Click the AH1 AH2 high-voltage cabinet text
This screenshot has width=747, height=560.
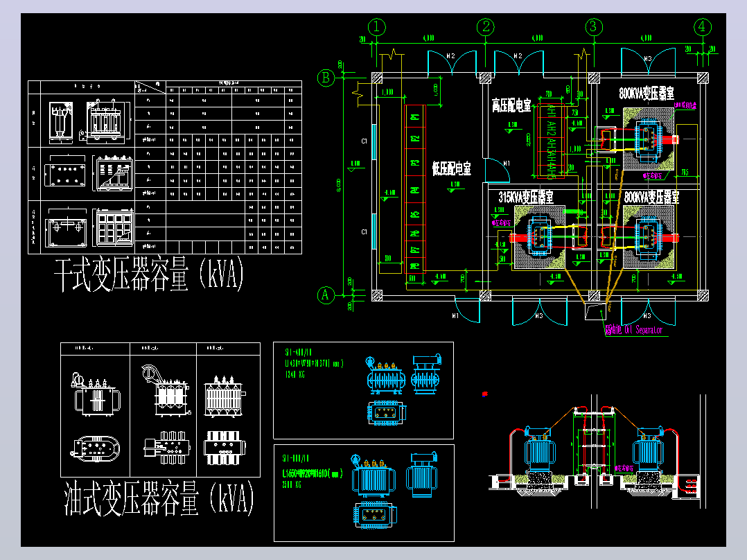pyautogui.click(x=551, y=141)
